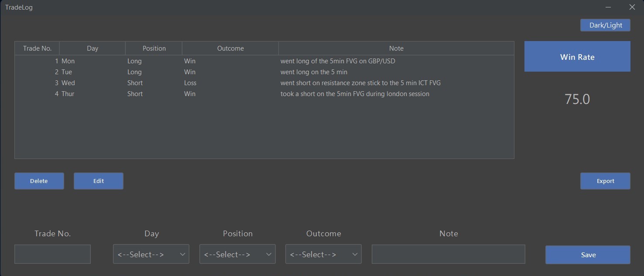Click the Save button
This screenshot has width=644, height=276.
click(588, 255)
